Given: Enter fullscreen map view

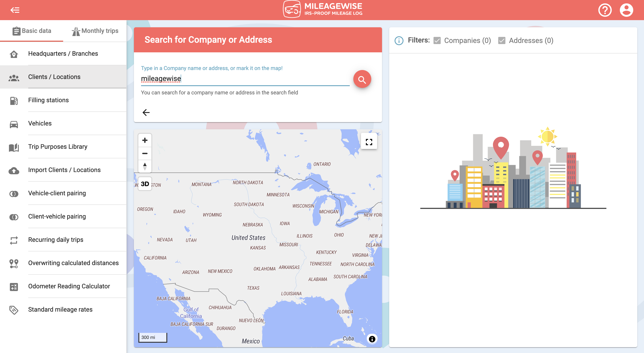Looking at the screenshot, I should [369, 142].
